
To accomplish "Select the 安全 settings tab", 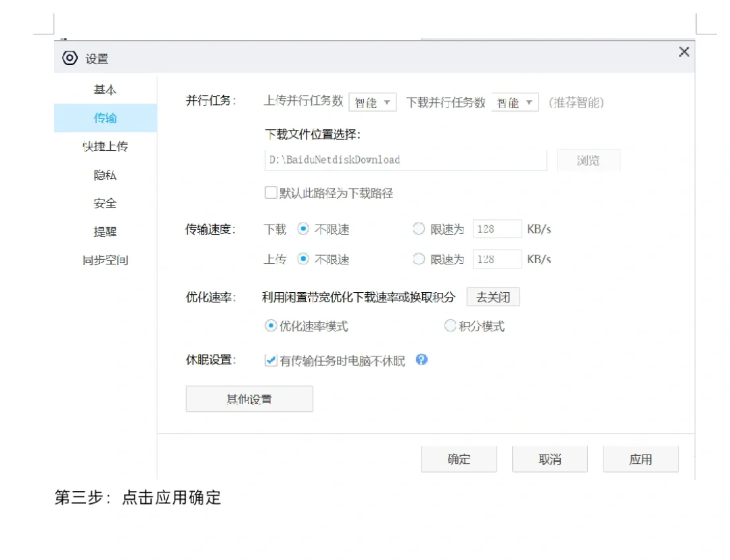I will 105,203.
